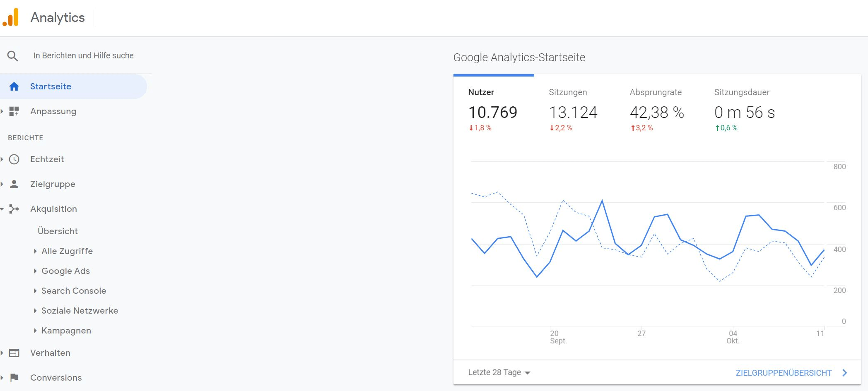Click the Absprungrate change 3,2 %
The height and width of the screenshot is (391, 868).
click(642, 128)
